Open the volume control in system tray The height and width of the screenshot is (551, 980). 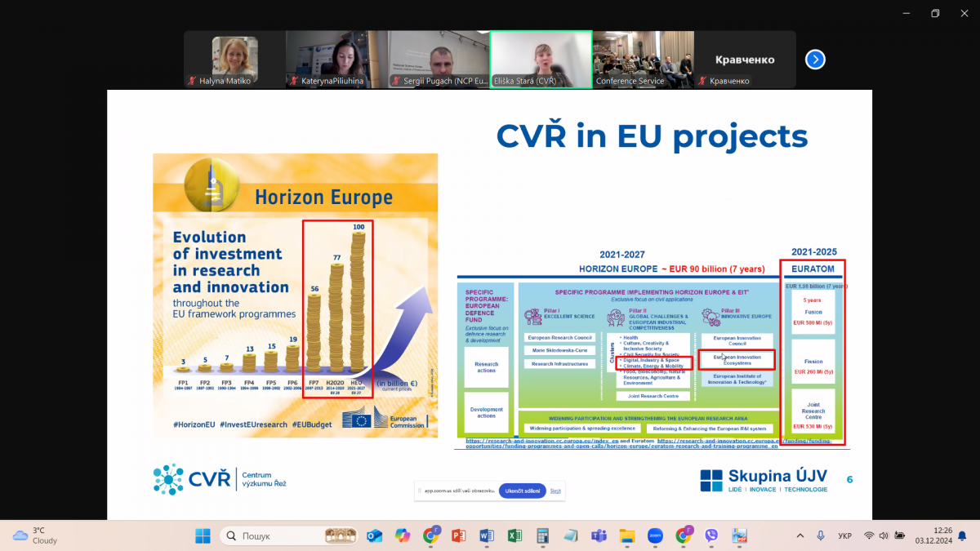pyautogui.click(x=884, y=535)
